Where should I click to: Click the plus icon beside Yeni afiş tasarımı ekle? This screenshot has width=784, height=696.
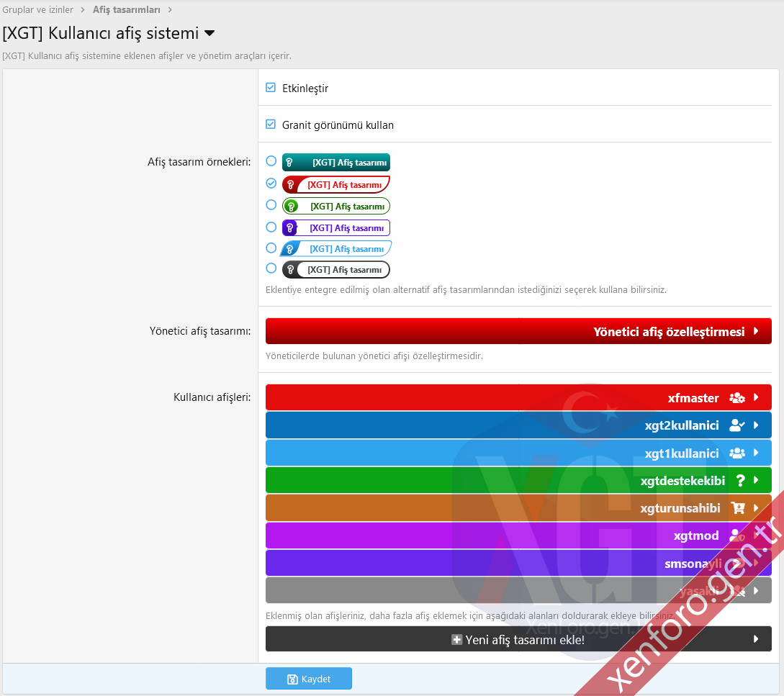click(x=456, y=639)
